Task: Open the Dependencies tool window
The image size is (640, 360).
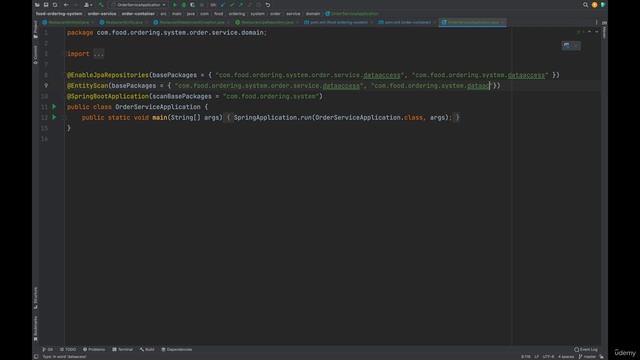Action: (177, 349)
